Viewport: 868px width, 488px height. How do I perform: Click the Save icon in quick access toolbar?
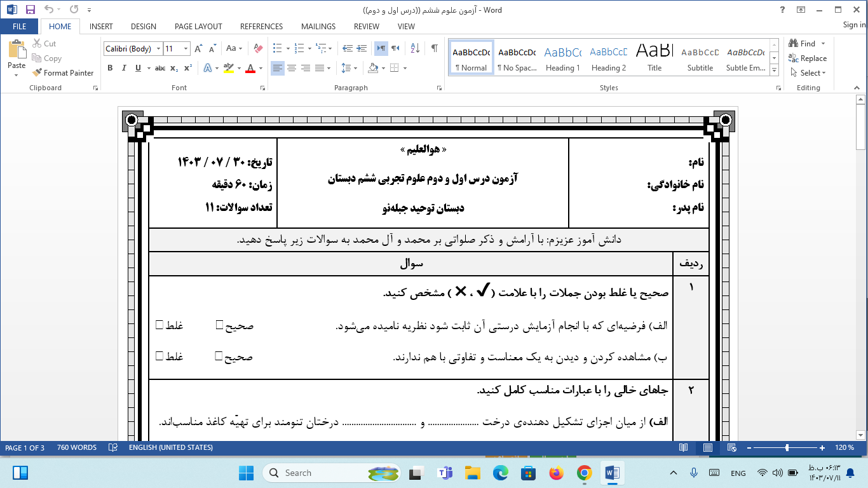click(x=30, y=10)
